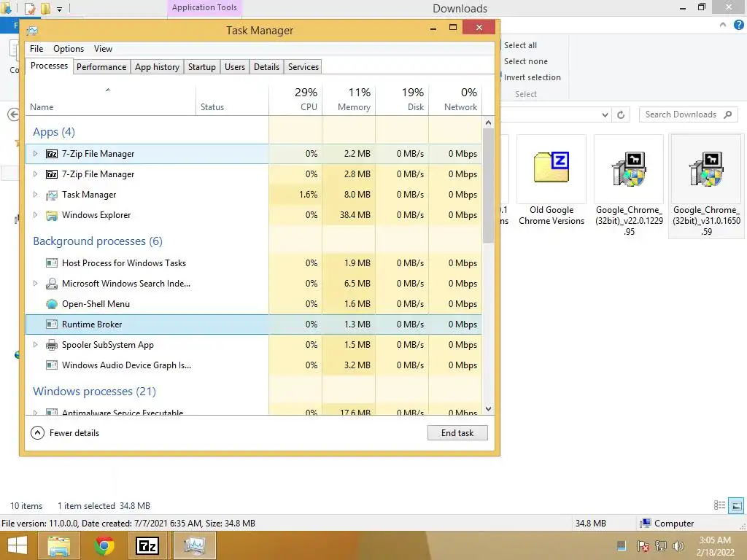Click the Runtime Broker process icon
This screenshot has height=560, width=747.
click(x=52, y=324)
